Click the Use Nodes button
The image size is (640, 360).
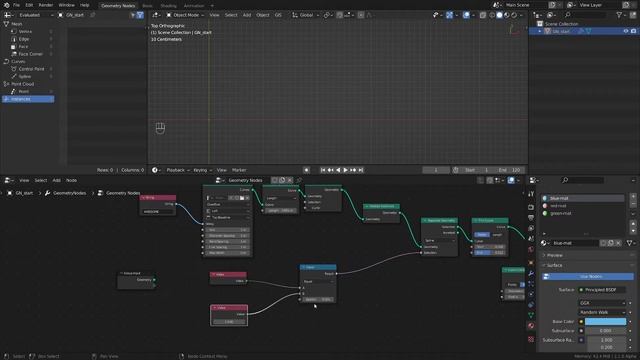(x=588, y=277)
